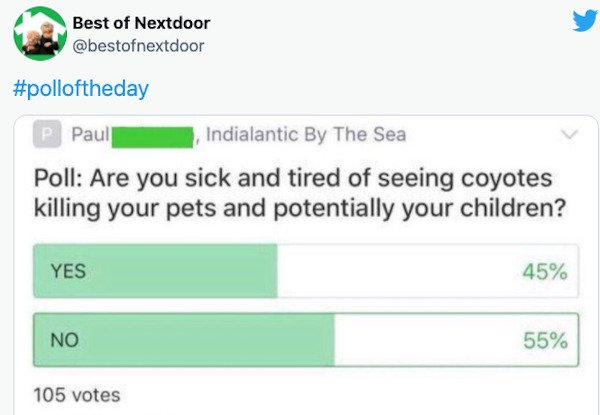
Task: Open the Best of Nextdoor profile avatar
Action: pyautogui.click(x=40, y=34)
